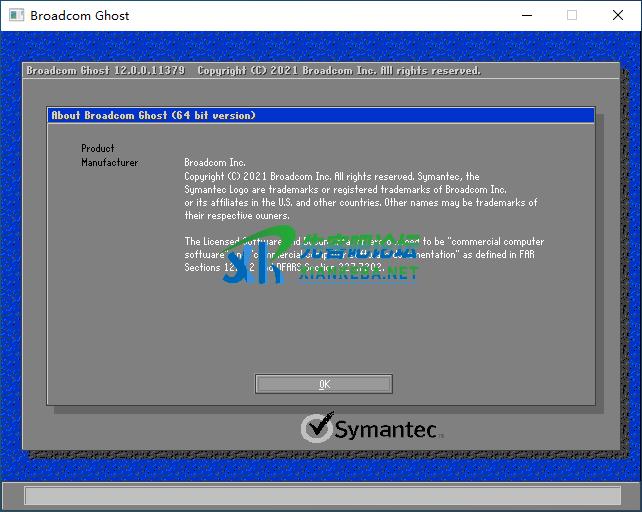Click the Symantec wordmark text
This screenshot has width=642, height=512.
(386, 430)
